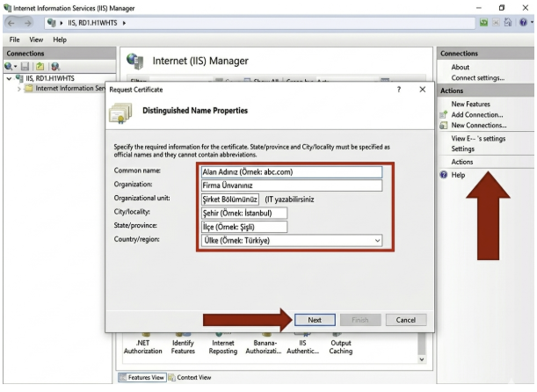This screenshot has width=537, height=392.
Task: Click View E-- 's settings link
Action: tap(478, 139)
